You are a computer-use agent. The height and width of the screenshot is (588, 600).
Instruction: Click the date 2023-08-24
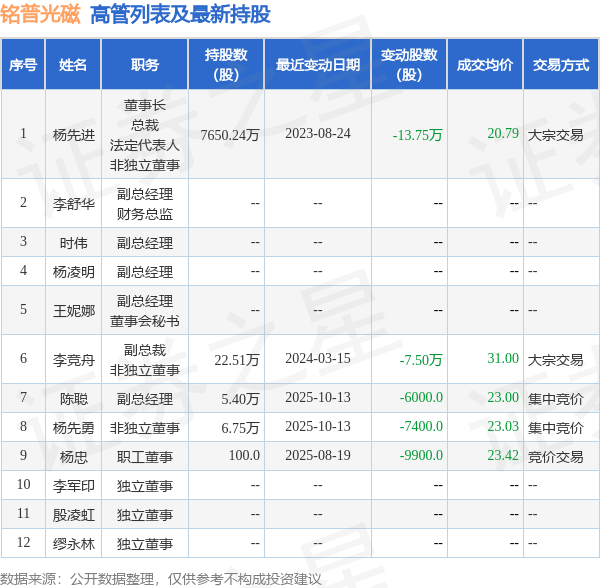pyautogui.click(x=318, y=134)
